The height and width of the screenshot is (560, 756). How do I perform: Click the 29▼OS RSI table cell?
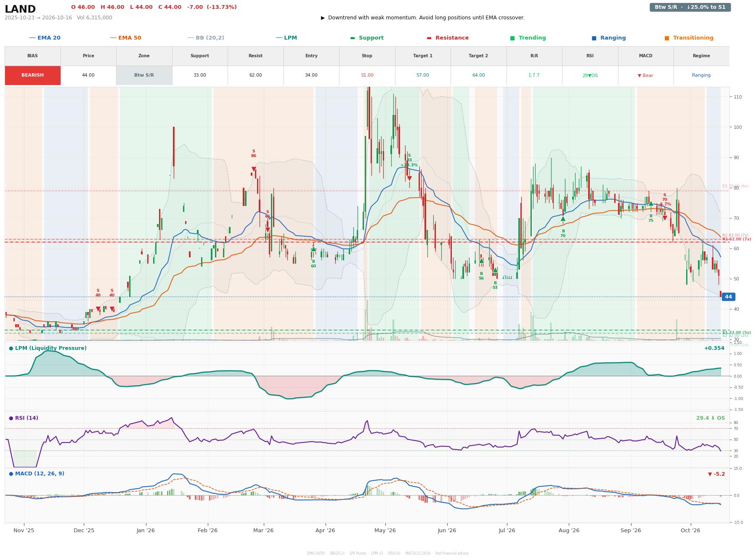point(590,75)
